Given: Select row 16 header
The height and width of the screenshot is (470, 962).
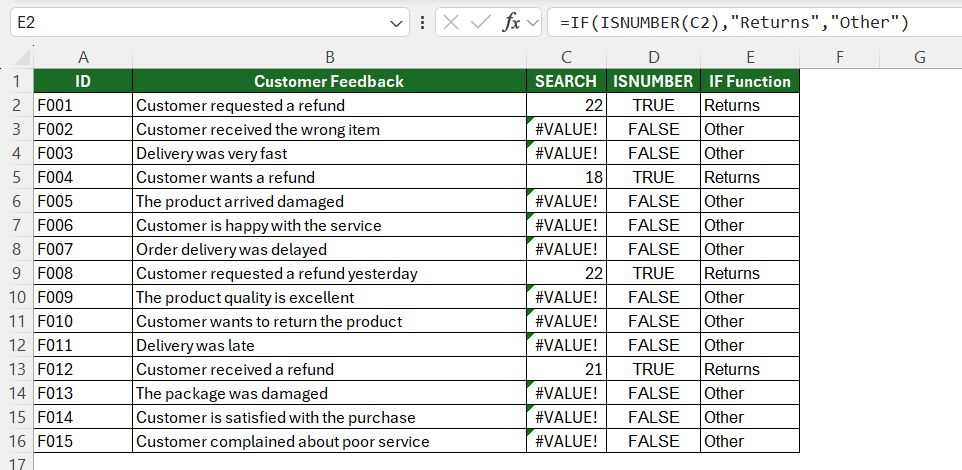Looking at the screenshot, I should pos(17,441).
